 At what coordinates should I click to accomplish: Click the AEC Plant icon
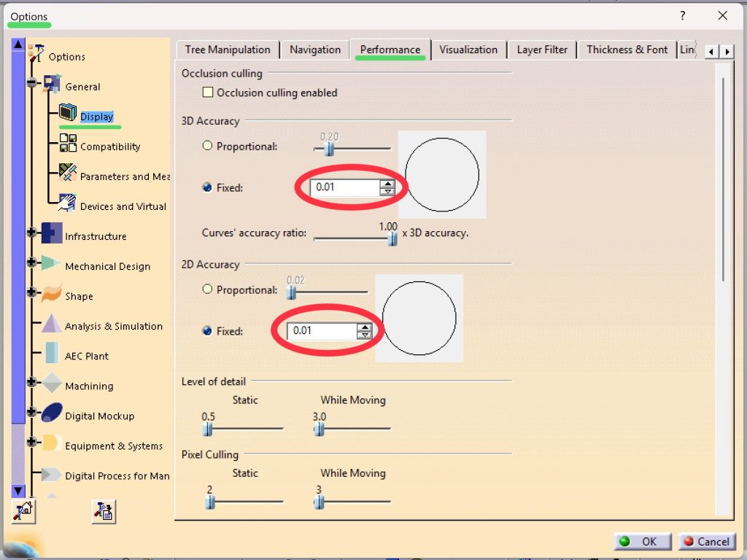tap(51, 354)
